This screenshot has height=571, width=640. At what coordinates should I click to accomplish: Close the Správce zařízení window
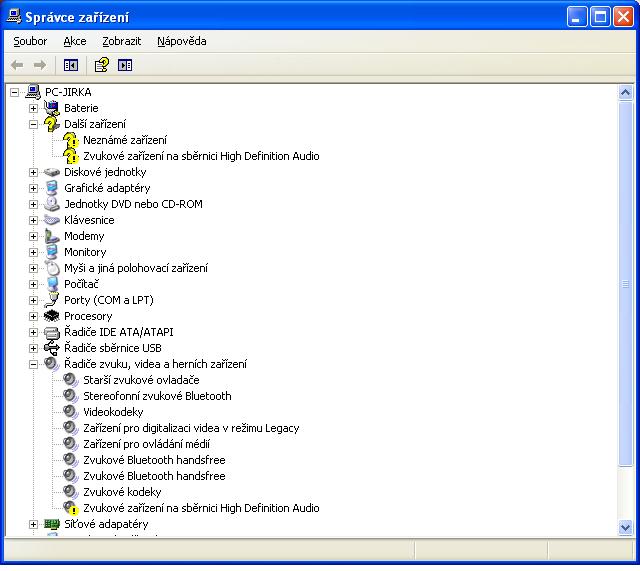pos(623,17)
